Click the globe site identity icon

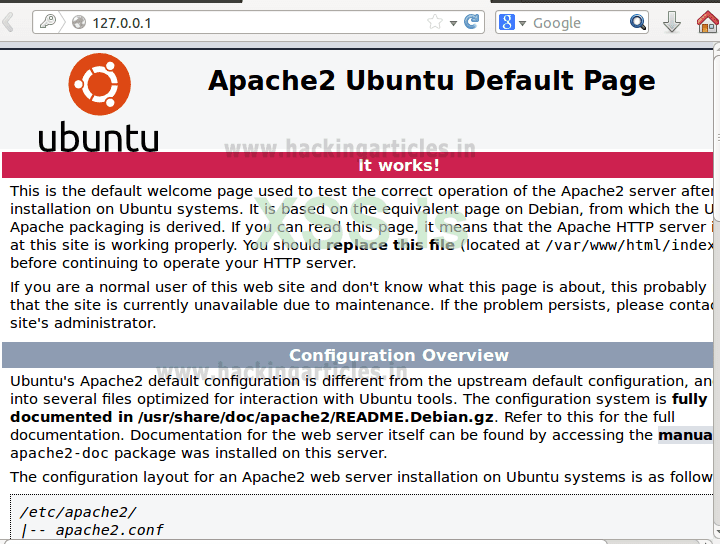click(x=79, y=22)
